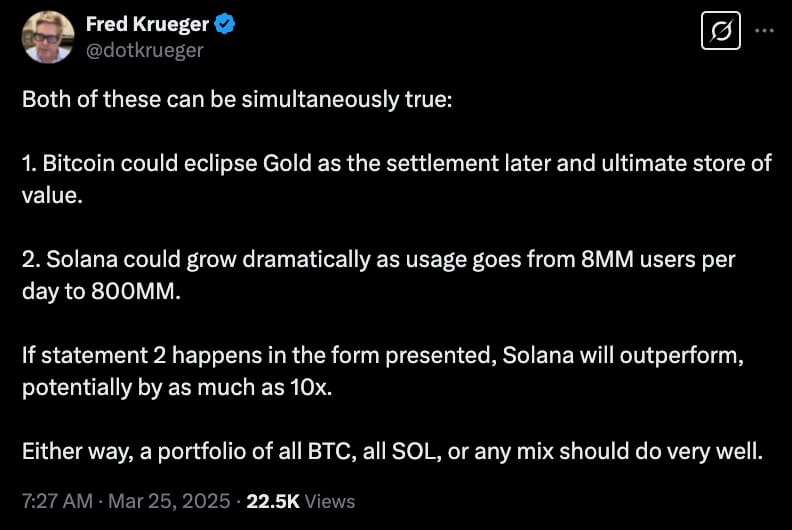The image size is (792, 530).
Task: Open the Grok explain-post icon
Action: tap(721, 31)
